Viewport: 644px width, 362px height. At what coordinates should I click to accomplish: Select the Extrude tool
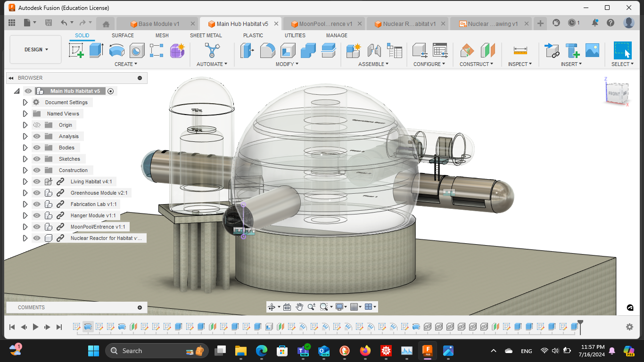[96, 50]
